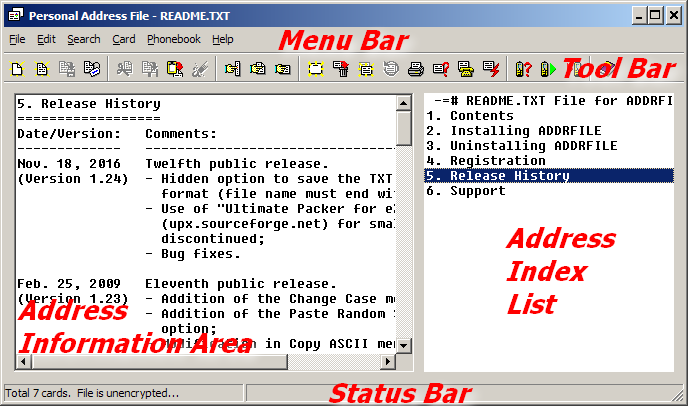Click the 'Comments:' heading text
688x406 pixels.
click(x=181, y=134)
